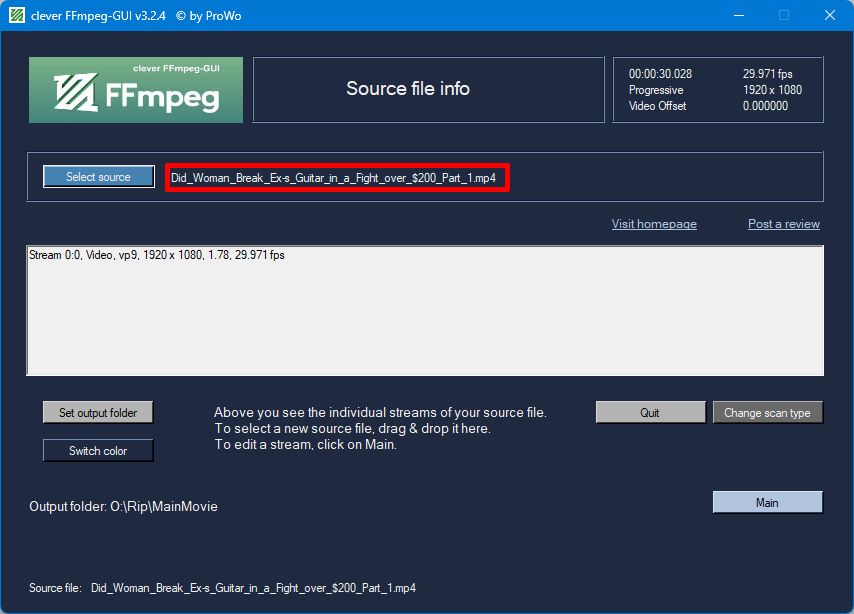Click the 'To edit a stream' instruction text
The width and height of the screenshot is (854, 614).
pos(306,444)
